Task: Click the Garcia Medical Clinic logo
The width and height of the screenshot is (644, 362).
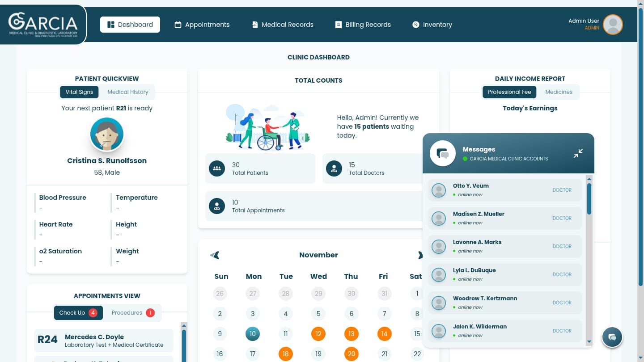Action: point(43,25)
